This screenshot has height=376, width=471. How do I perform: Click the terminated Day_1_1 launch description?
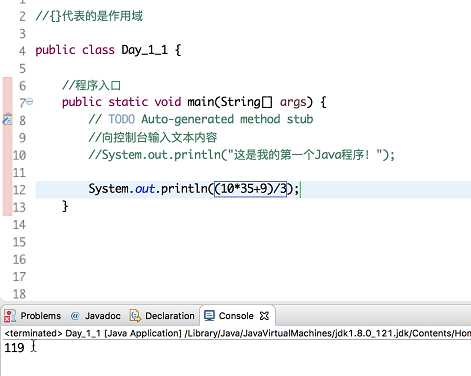(237, 333)
